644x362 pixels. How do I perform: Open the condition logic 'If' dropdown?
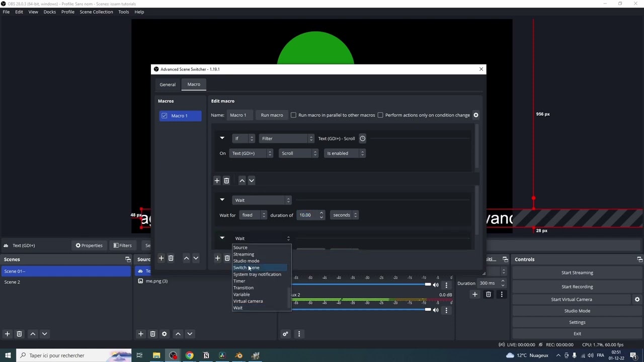tap(244, 139)
